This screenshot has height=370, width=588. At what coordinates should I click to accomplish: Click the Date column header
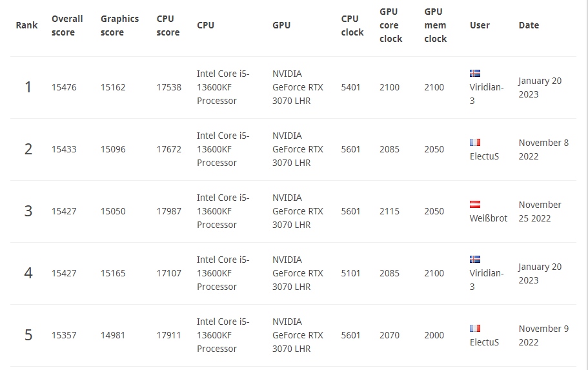pyautogui.click(x=529, y=26)
